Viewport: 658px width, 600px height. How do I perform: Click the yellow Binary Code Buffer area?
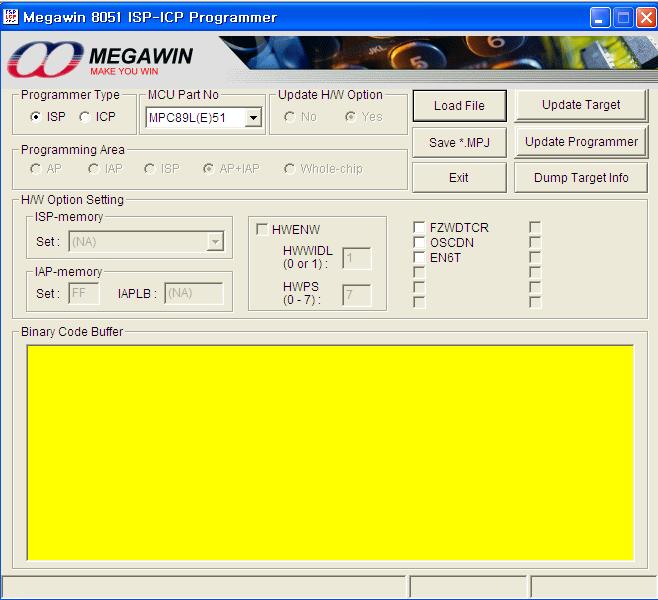point(329,452)
